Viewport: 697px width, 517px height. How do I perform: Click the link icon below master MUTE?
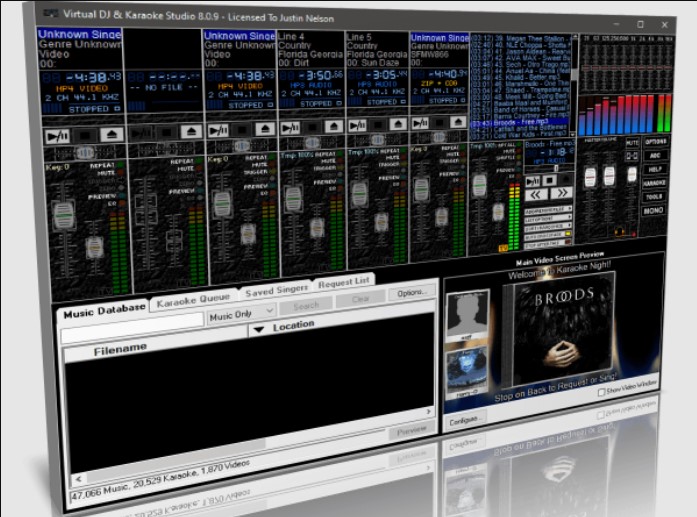coord(632,156)
